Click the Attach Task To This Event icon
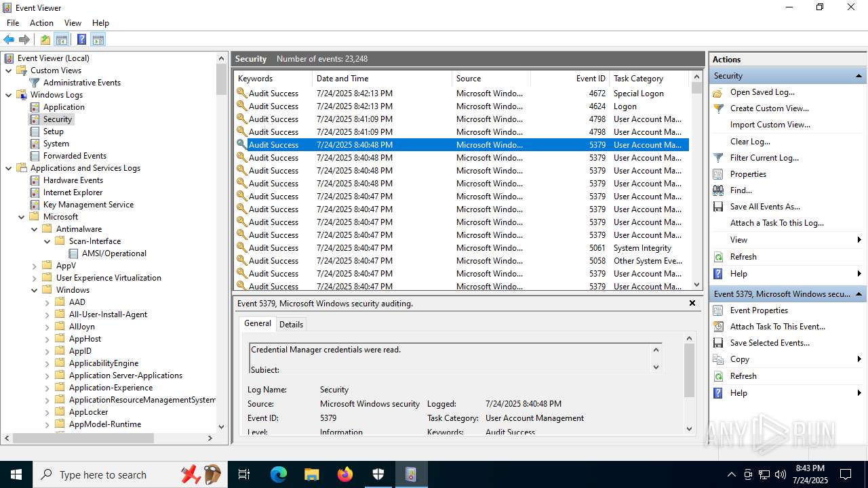868x488 pixels. 718,327
